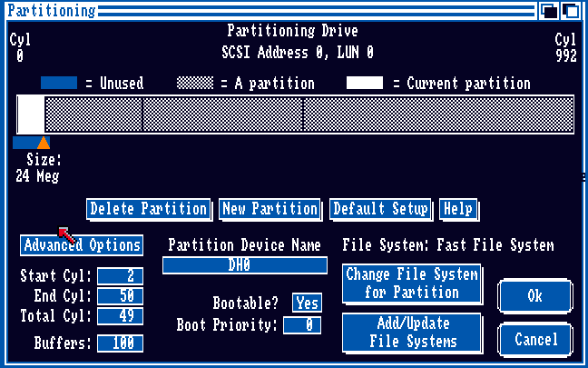Select the third partition in the drive bar
The image size is (588, 368).
222,114
